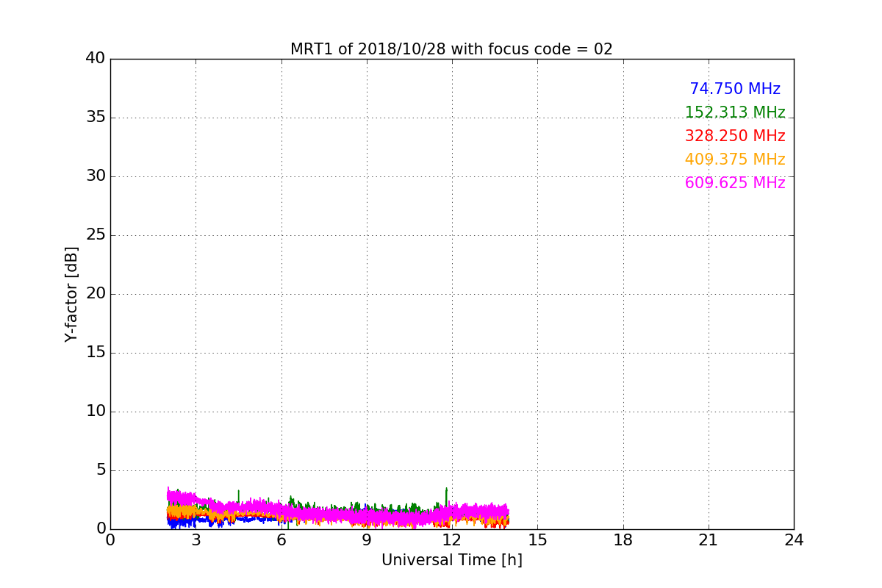Click x-axis tick value 3

coord(196,539)
